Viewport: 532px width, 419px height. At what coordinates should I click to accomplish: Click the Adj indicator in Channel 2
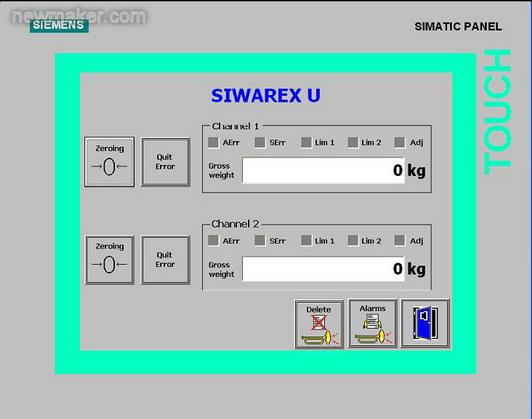[x=400, y=241]
